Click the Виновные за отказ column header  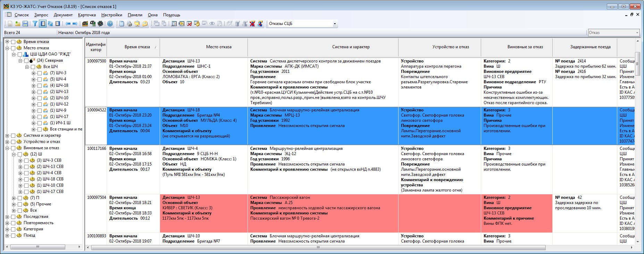point(517,47)
